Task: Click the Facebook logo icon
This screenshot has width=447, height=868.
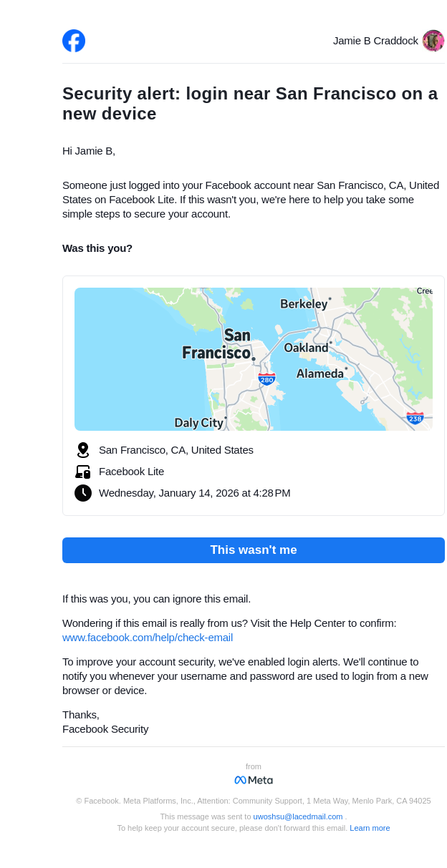Action: (x=74, y=41)
